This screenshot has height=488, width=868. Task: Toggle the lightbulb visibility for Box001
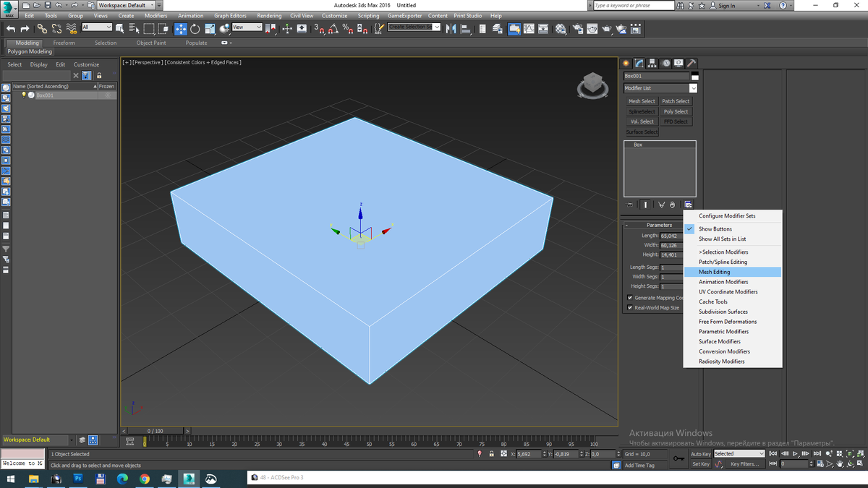pos(24,95)
